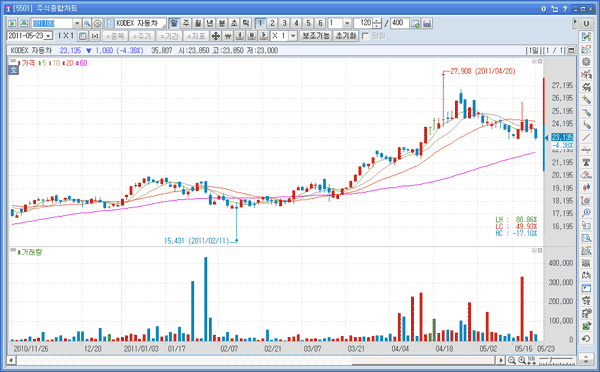Click the chart picture icon in top toolbar
This screenshot has width=600, height=372.
pos(24,23)
